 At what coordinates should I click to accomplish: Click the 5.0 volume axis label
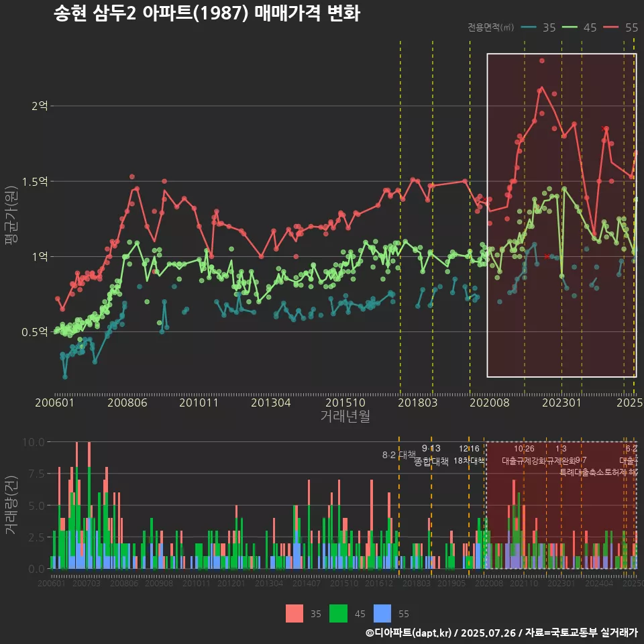click(x=36, y=506)
